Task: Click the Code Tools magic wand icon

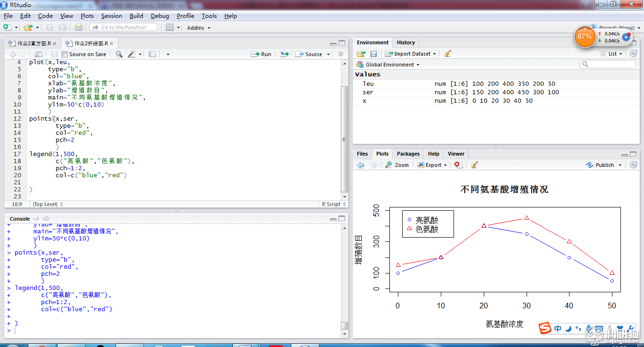Action: click(132, 54)
